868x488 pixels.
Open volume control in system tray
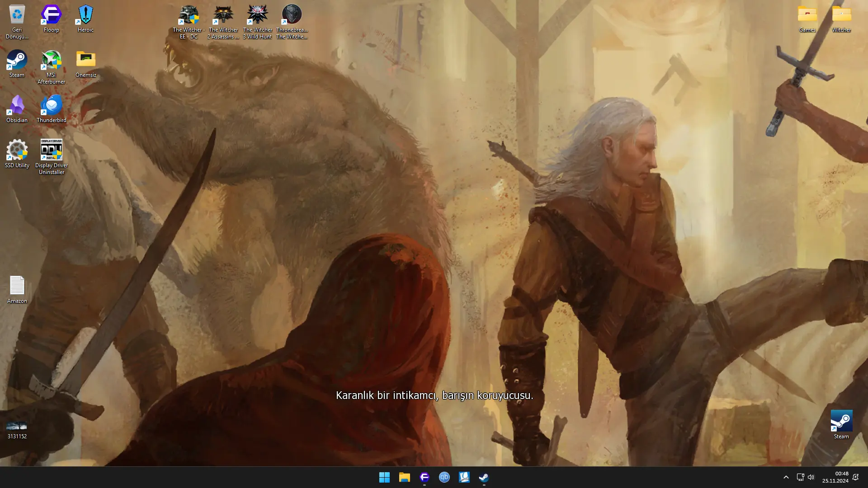click(x=811, y=477)
